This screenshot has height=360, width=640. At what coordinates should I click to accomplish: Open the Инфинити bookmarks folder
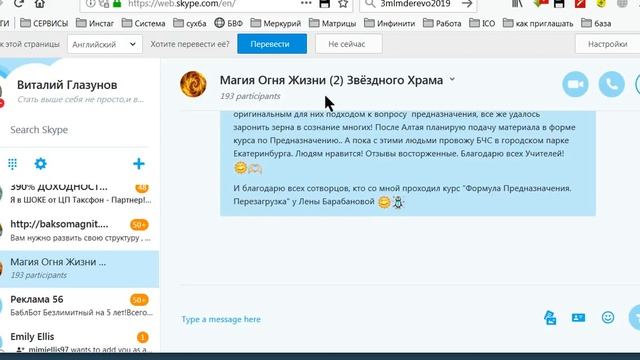(389, 23)
